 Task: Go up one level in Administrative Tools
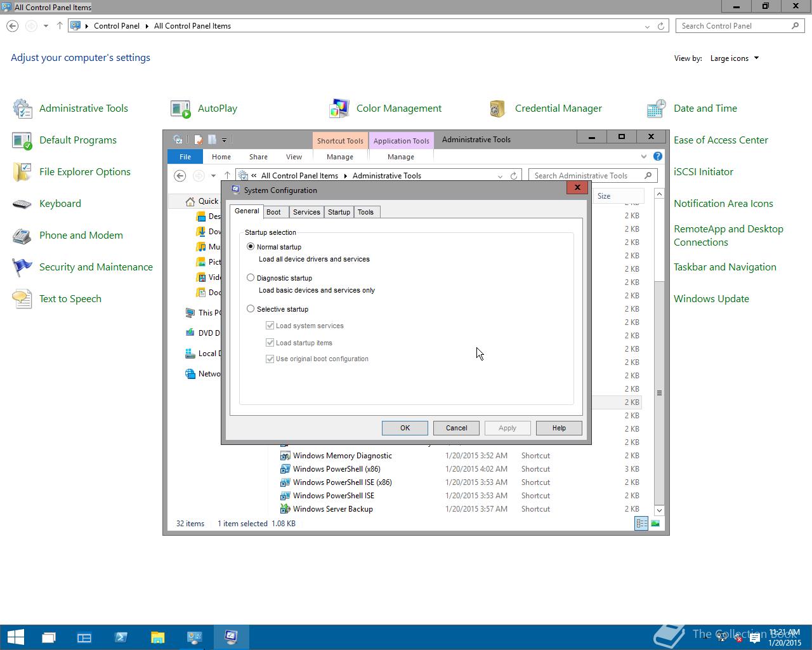[227, 176]
